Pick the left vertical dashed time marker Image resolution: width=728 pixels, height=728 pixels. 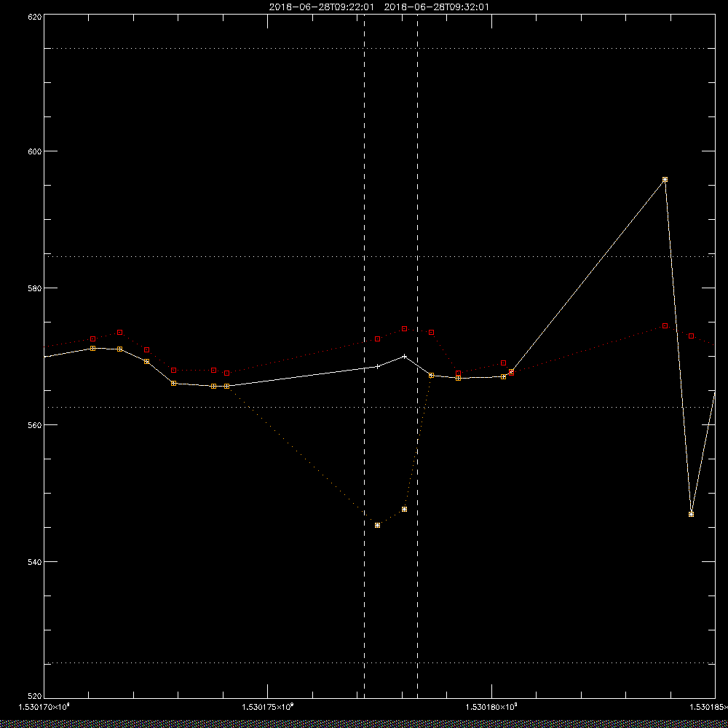[x=365, y=356]
